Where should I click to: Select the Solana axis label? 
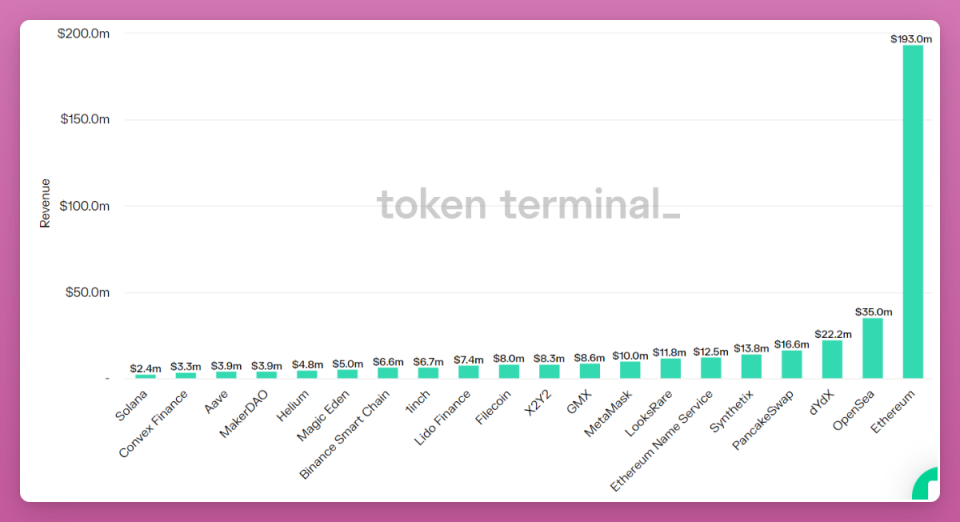click(132, 406)
